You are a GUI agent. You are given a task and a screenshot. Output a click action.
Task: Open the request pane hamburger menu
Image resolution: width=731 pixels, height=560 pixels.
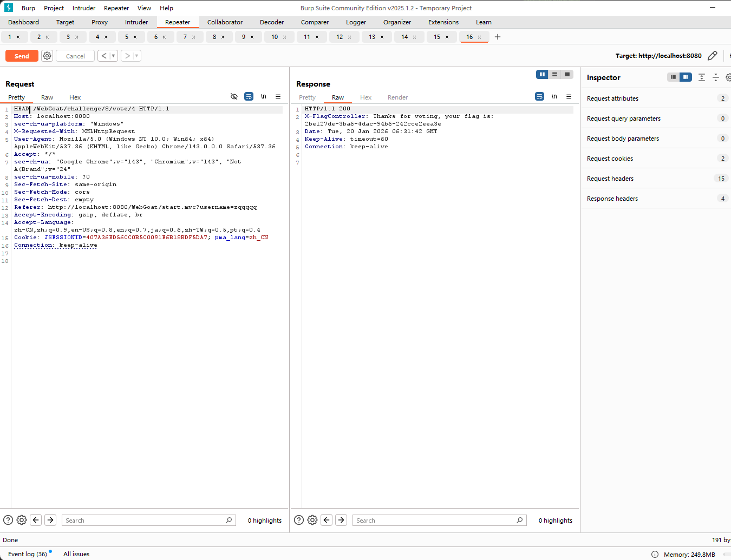278,97
